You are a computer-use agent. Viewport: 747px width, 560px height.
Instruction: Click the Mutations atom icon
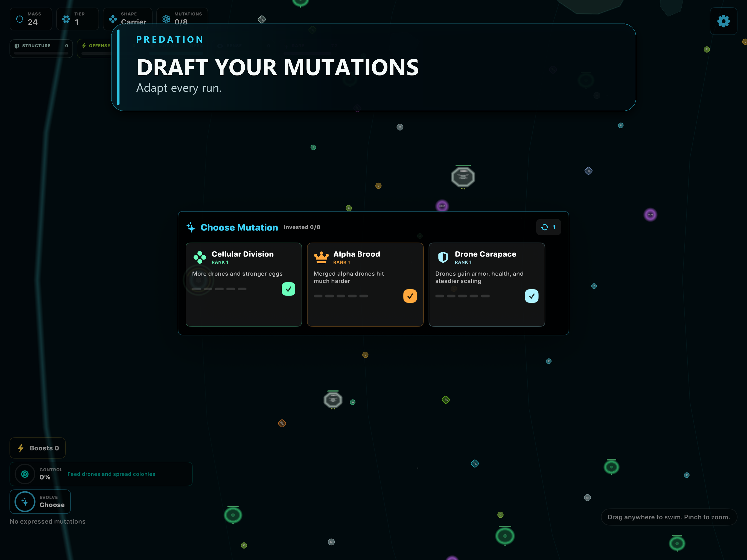166,19
